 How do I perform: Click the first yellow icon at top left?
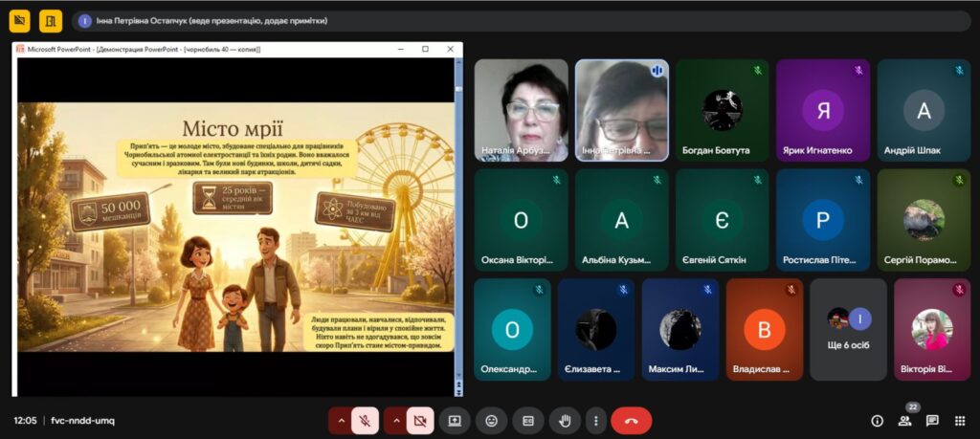click(x=19, y=21)
